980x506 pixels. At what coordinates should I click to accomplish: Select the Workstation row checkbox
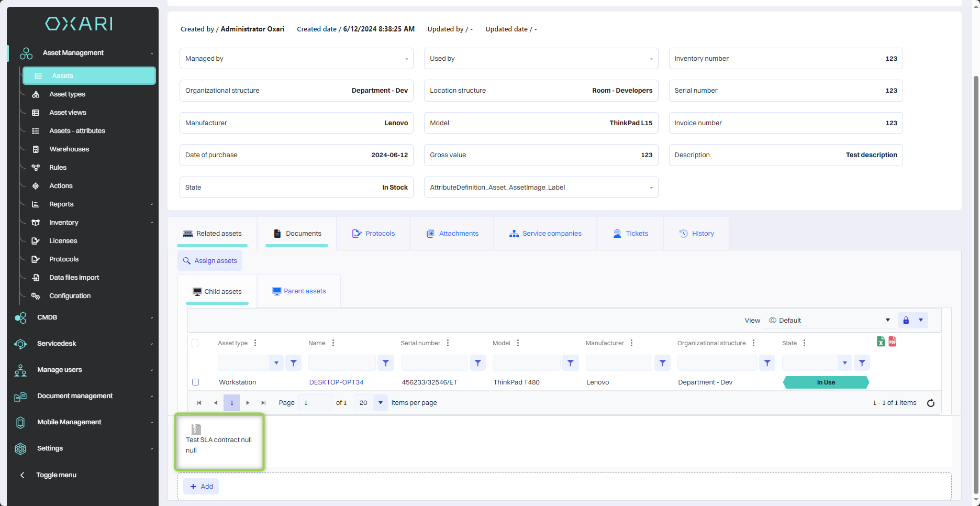point(195,382)
